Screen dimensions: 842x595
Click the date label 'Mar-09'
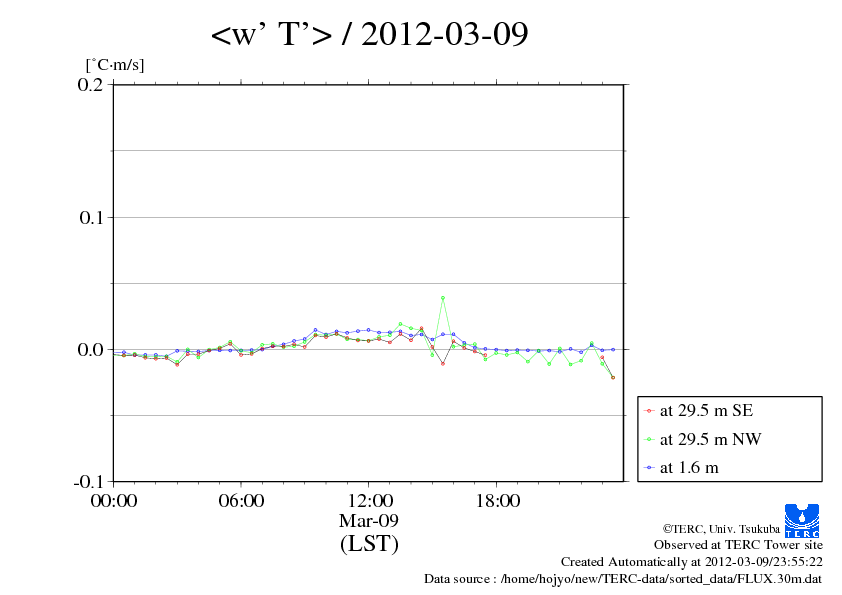368,520
